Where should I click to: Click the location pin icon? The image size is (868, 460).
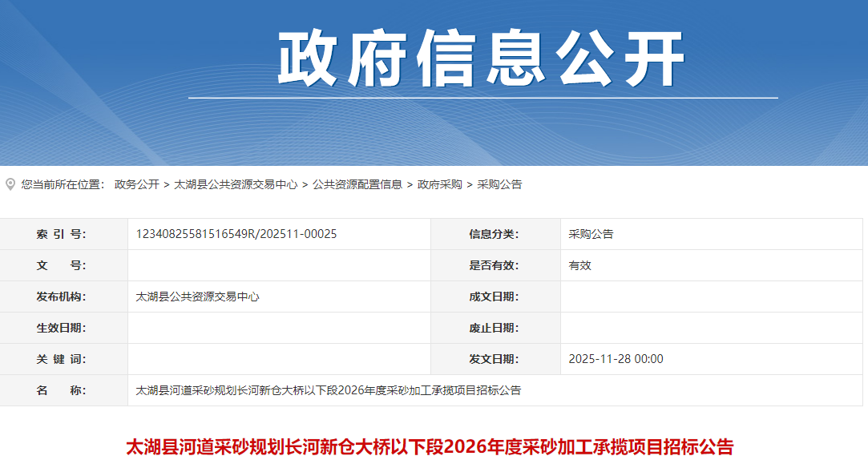[10, 184]
